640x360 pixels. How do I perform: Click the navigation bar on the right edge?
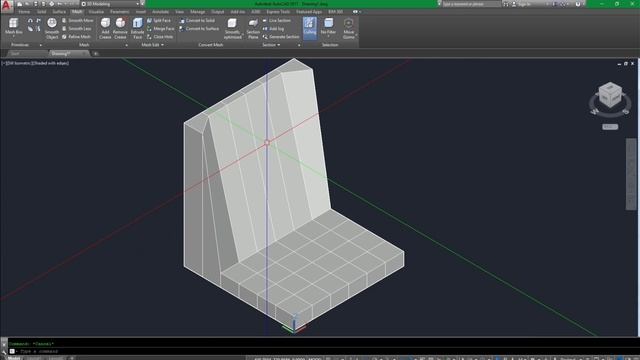point(631,174)
